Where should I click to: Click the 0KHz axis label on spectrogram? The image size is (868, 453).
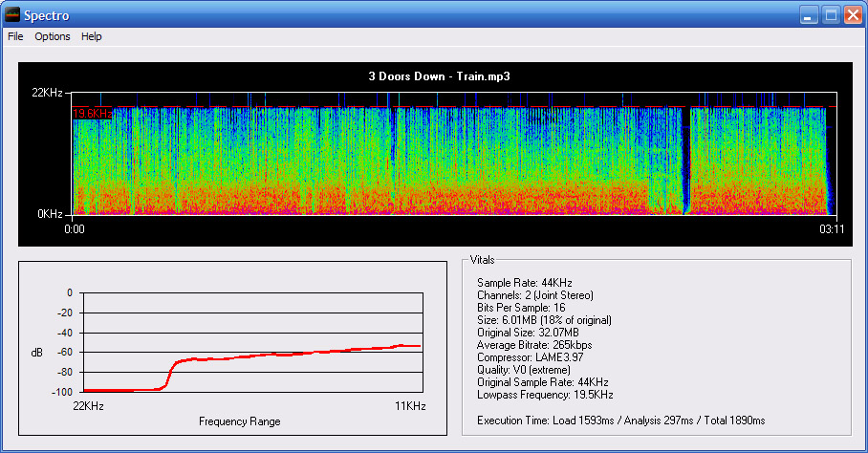point(50,214)
